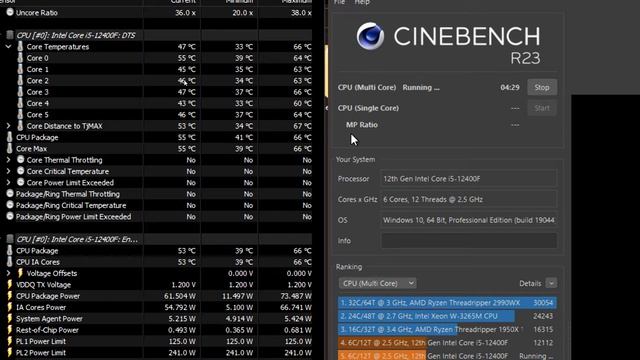Click the Core 3 thermometer icon
This screenshot has width=640, height=360.
coord(20,92)
